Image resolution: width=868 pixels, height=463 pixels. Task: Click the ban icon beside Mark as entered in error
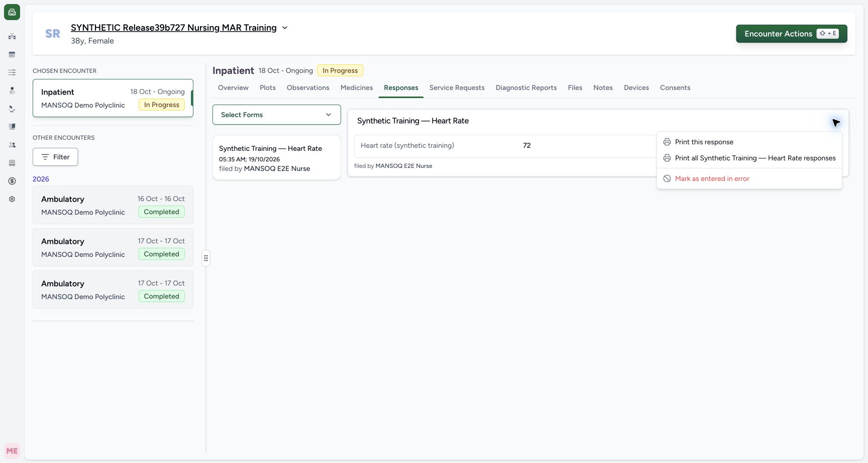pyautogui.click(x=667, y=178)
